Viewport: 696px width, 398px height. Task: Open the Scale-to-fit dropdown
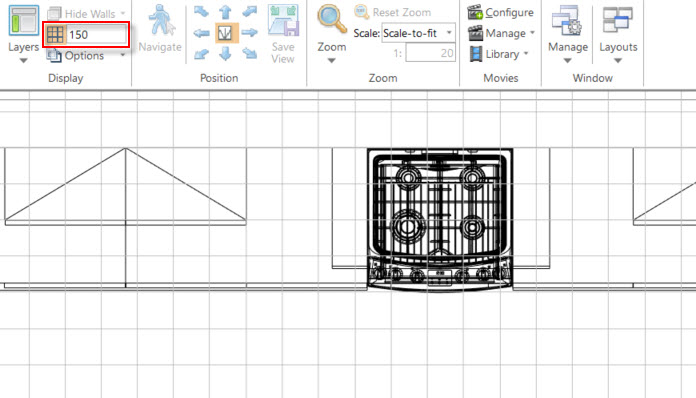coord(418,33)
